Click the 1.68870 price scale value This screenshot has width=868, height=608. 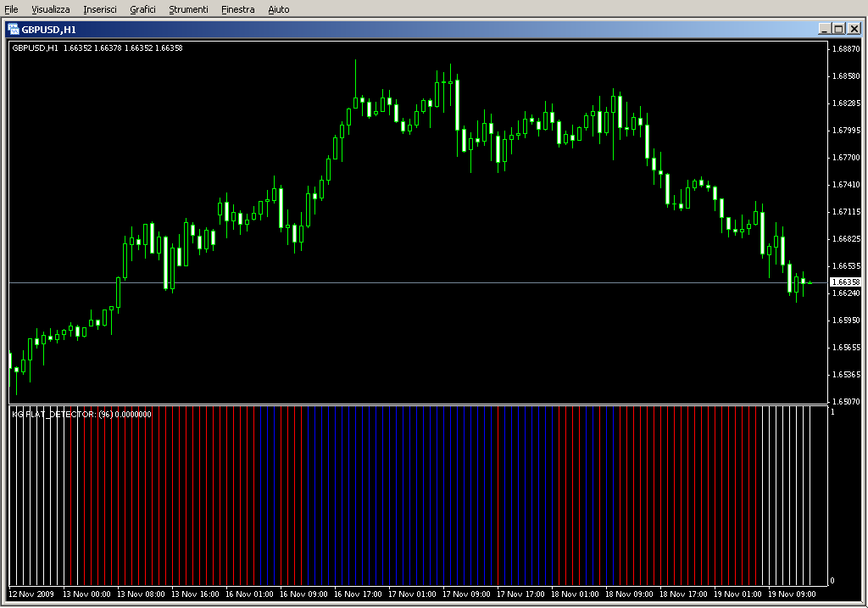846,48
